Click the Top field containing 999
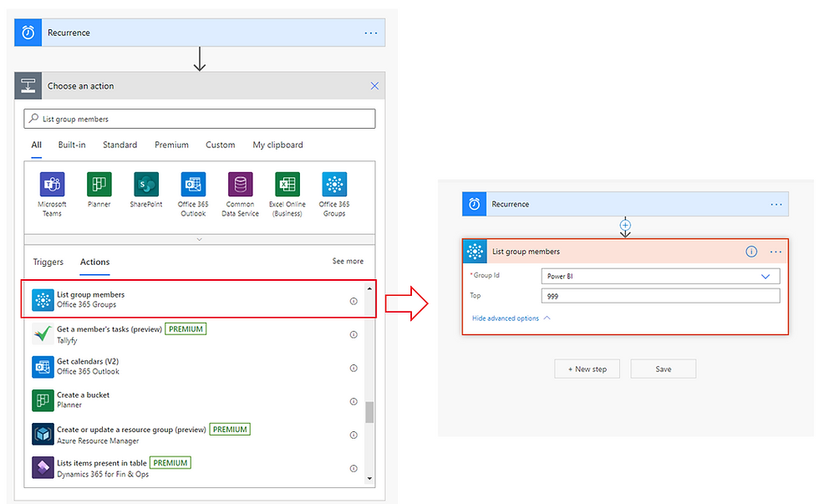 click(661, 296)
